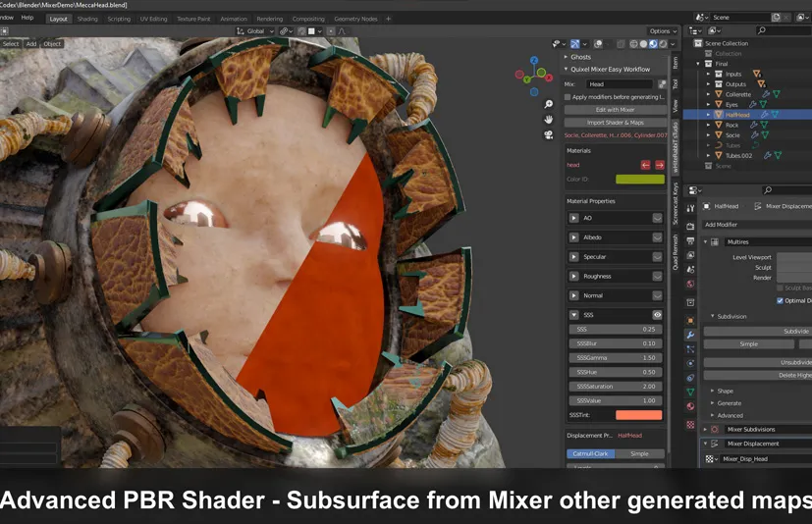The height and width of the screenshot is (524, 812).
Task: Switch to the Geometry Nodes workspace tab
Action: point(355,19)
